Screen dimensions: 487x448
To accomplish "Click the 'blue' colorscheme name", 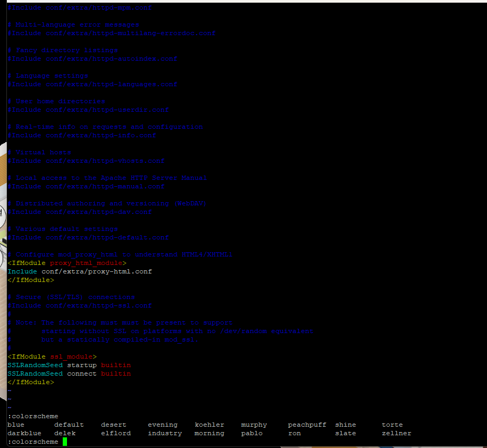I will click(x=16, y=425).
